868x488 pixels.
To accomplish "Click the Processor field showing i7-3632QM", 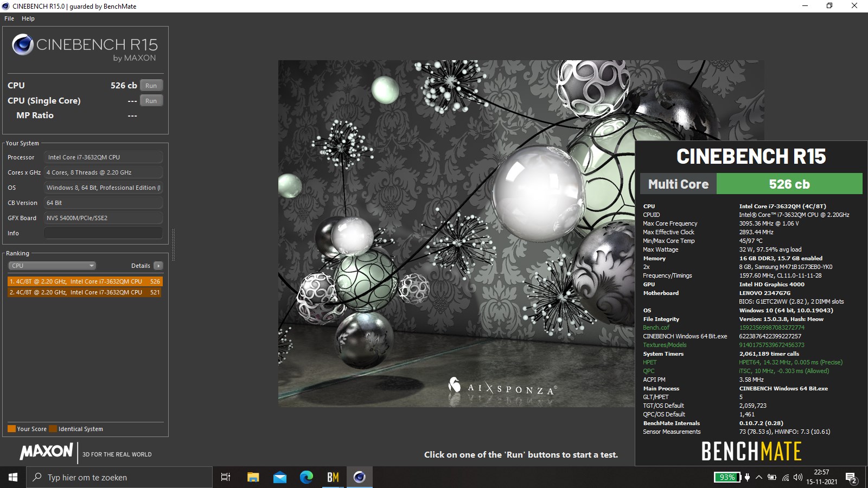I will [103, 157].
